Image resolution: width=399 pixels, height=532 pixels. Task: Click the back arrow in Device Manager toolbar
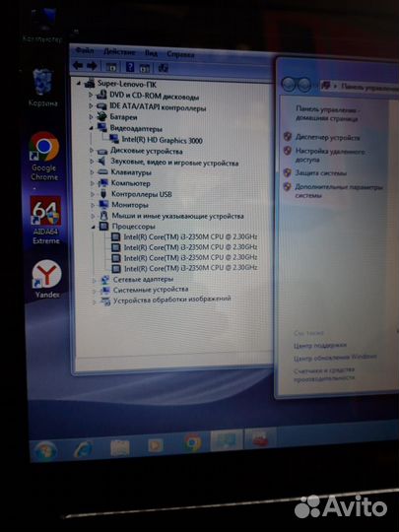click(78, 65)
